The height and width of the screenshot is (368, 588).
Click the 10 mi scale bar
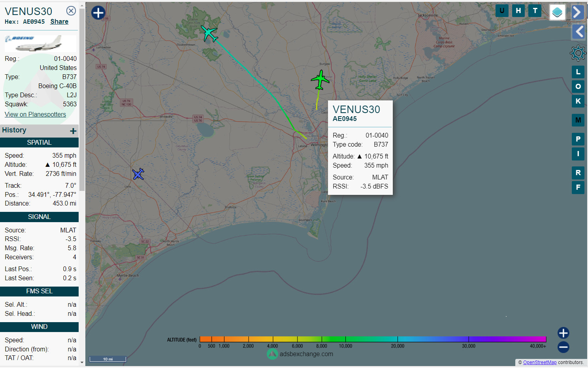coord(108,359)
